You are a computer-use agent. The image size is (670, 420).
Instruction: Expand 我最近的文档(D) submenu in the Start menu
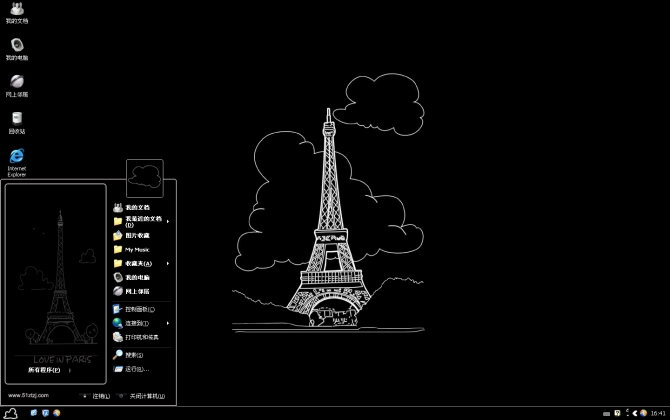pyautogui.click(x=141, y=221)
